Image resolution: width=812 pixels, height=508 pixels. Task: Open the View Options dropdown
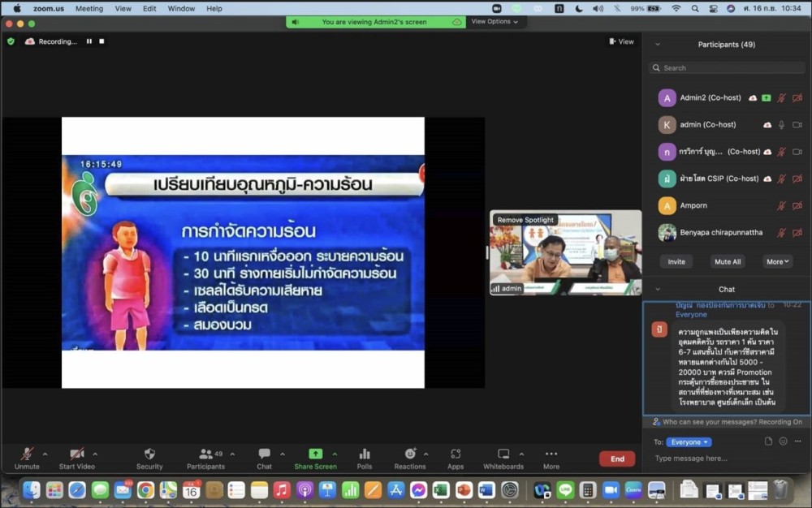[x=495, y=22]
